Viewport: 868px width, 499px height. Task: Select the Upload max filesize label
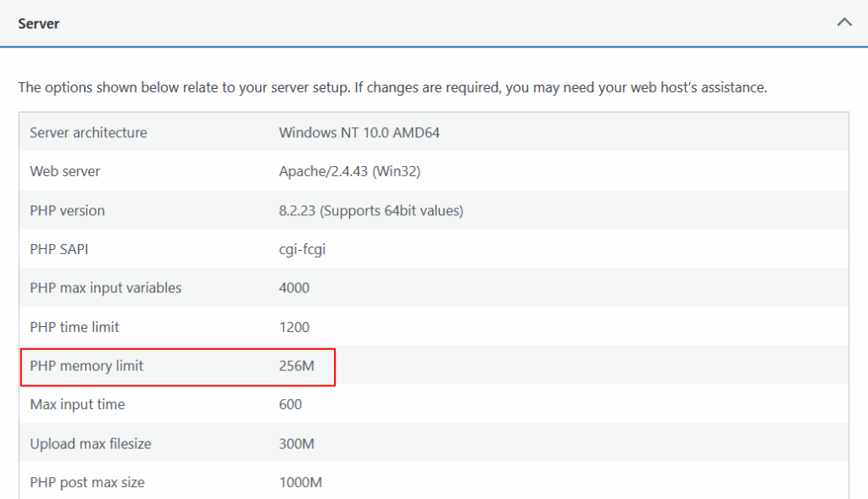(90, 444)
